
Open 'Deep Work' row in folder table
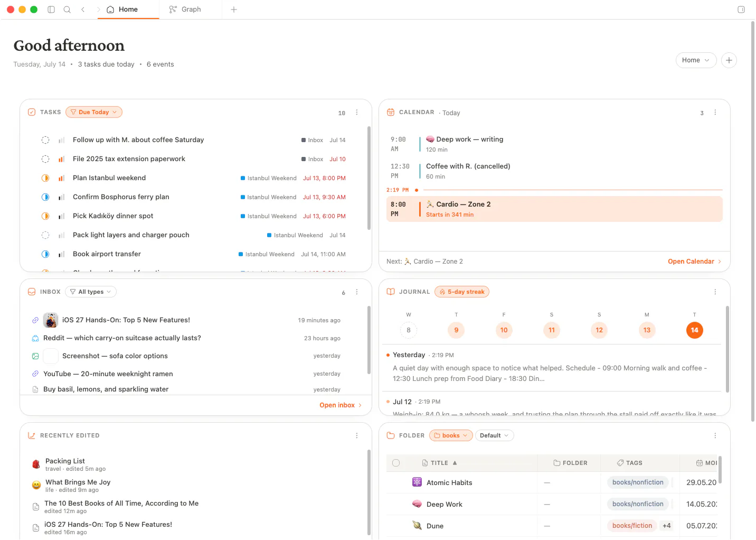pyautogui.click(x=552, y=504)
